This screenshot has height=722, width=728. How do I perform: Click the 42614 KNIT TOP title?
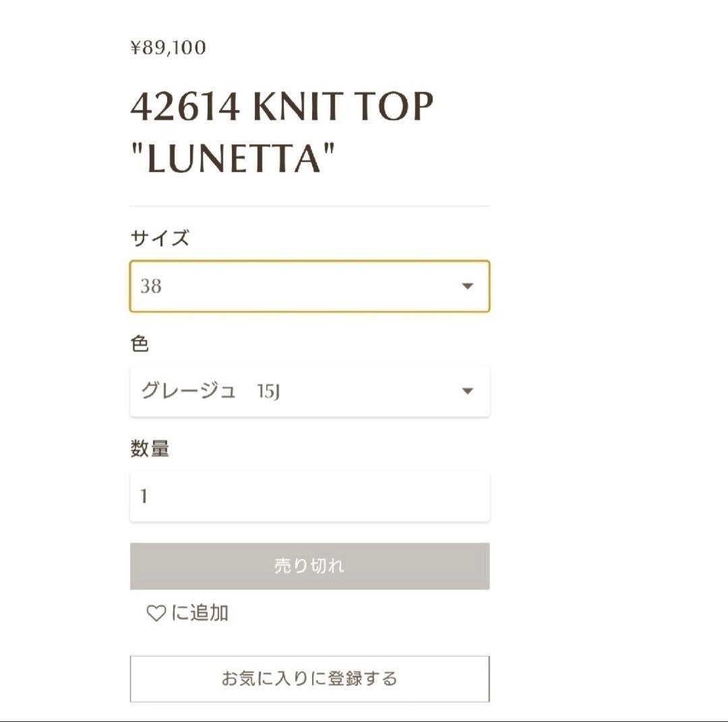click(281, 107)
